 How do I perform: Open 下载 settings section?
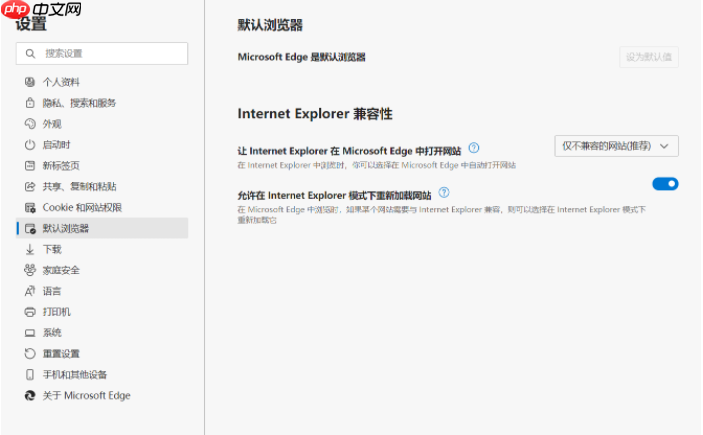(102, 249)
